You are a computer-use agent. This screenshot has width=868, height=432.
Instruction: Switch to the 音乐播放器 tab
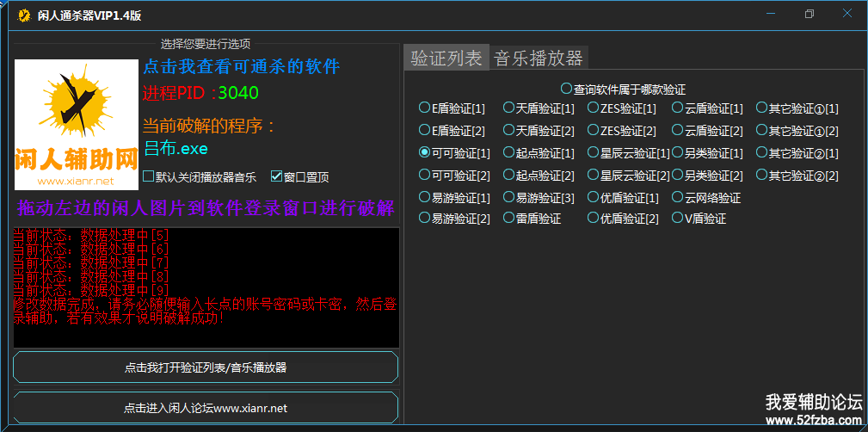pyautogui.click(x=539, y=58)
